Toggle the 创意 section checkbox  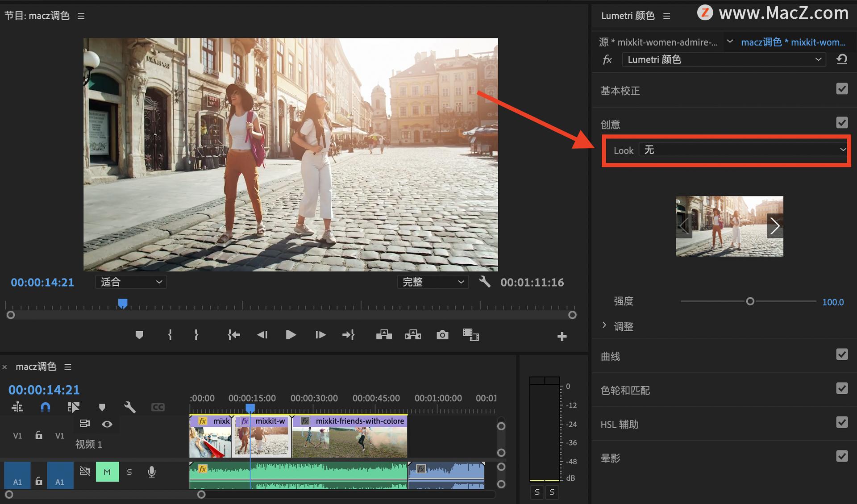(x=842, y=123)
